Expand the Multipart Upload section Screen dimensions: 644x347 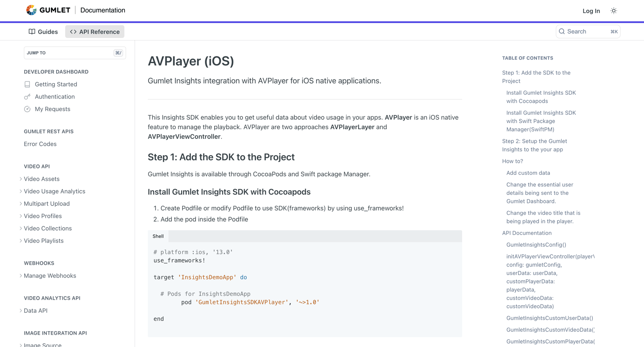coord(21,204)
